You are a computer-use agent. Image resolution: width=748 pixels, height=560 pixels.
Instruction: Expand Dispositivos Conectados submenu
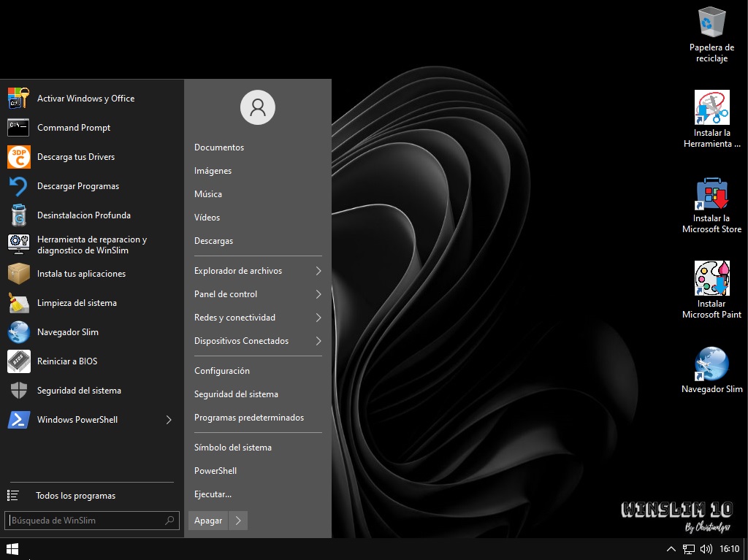318,341
